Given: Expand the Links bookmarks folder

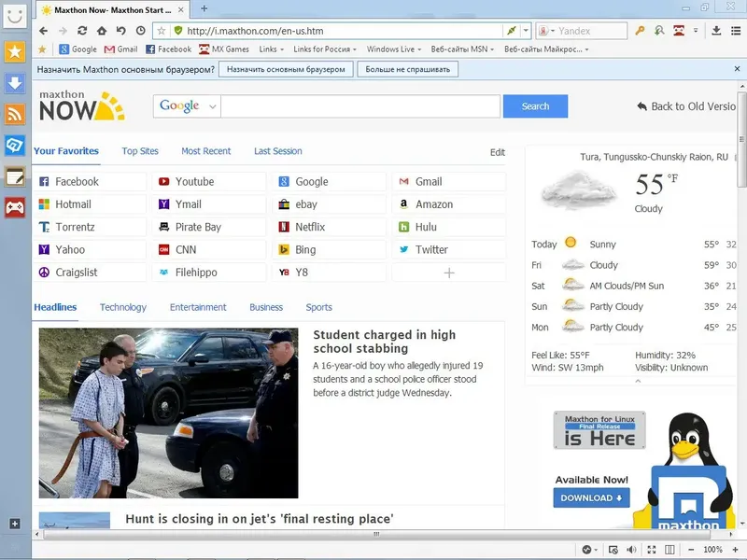Looking at the screenshot, I should [x=271, y=49].
